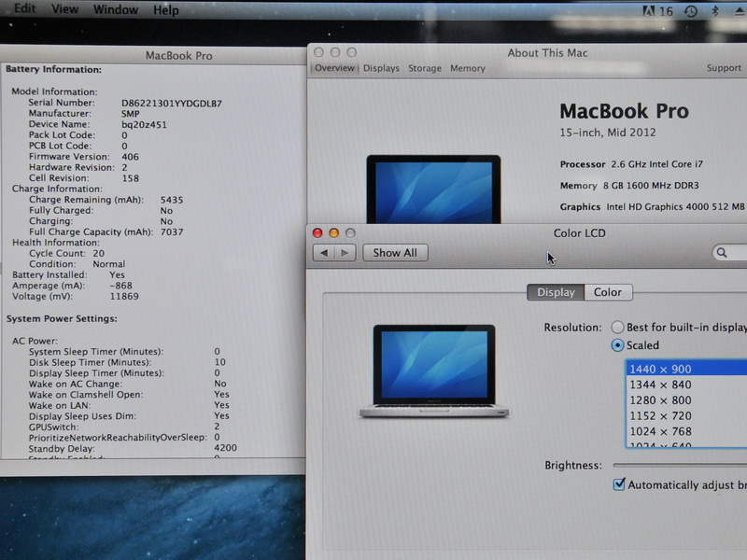Open the Help menu in the menu bar
The image size is (747, 560).
[x=166, y=10]
